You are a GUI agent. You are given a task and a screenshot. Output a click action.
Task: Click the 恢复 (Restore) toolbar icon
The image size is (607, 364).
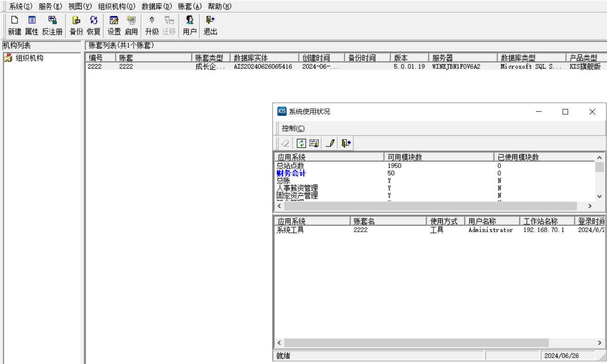tap(93, 25)
